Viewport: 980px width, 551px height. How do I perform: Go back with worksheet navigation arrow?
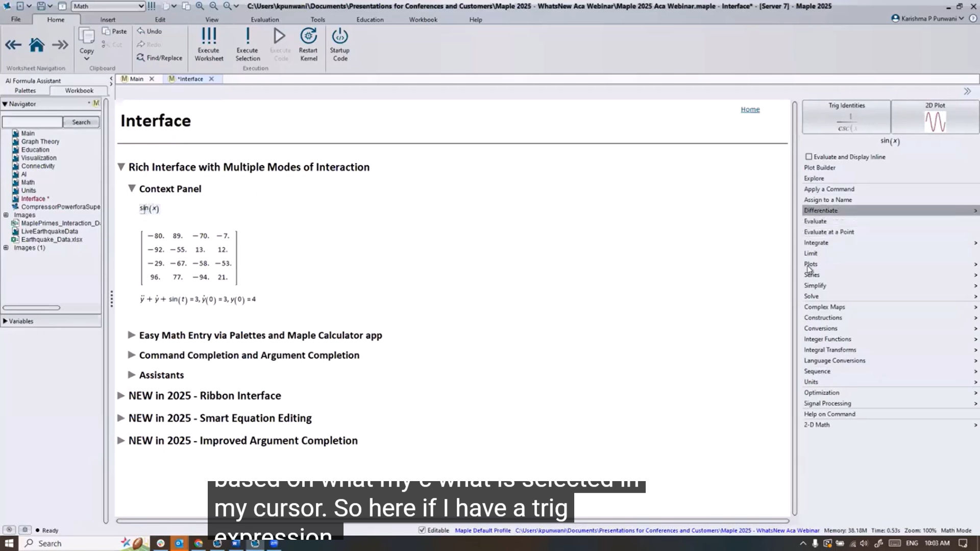13,45
